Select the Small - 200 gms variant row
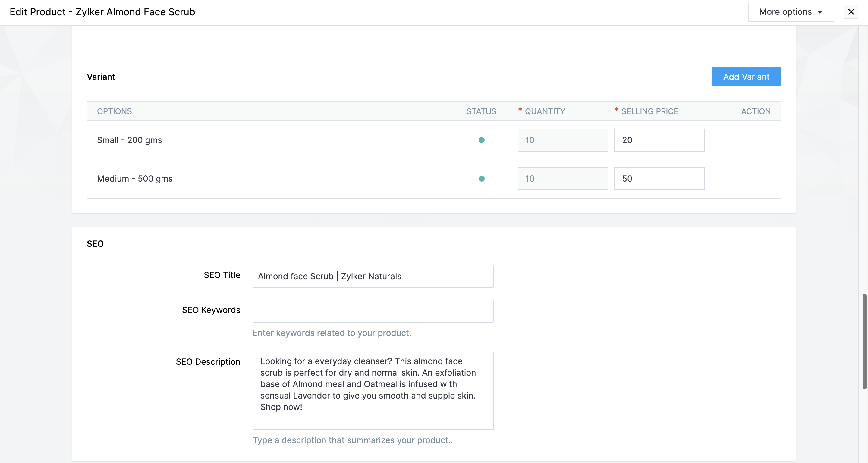Image resolution: width=868 pixels, height=463 pixels. [x=129, y=140]
